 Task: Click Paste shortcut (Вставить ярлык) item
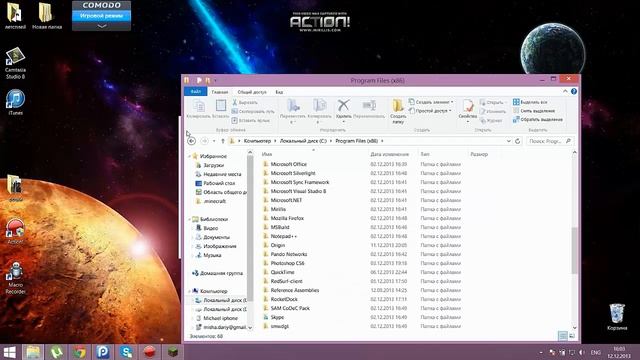point(251,120)
